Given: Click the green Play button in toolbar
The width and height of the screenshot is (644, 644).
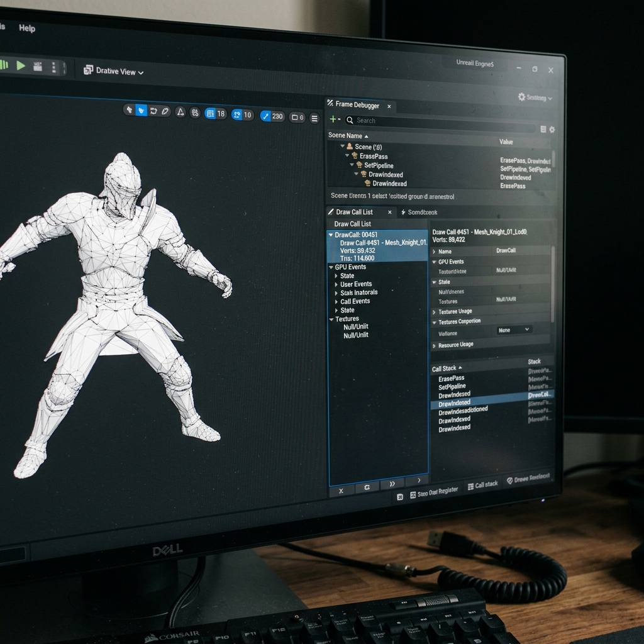Looking at the screenshot, I should coord(21,65).
